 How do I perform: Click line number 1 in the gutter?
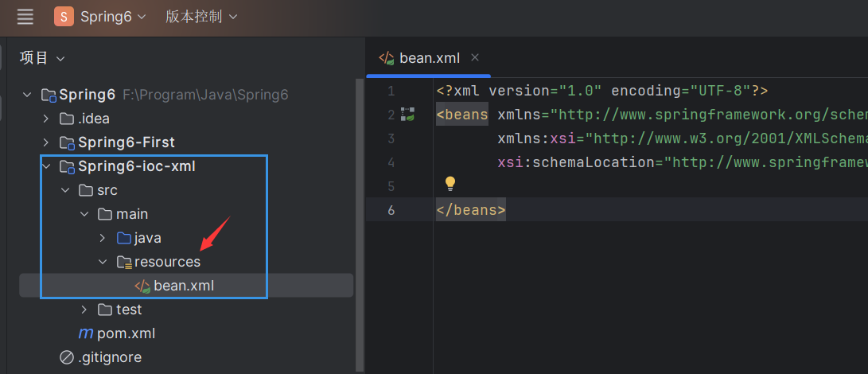coord(391,91)
